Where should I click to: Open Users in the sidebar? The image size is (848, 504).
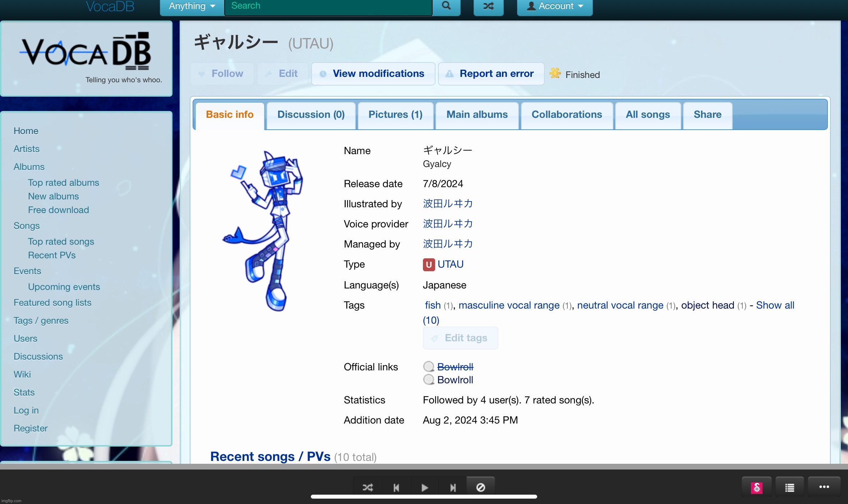tap(26, 338)
